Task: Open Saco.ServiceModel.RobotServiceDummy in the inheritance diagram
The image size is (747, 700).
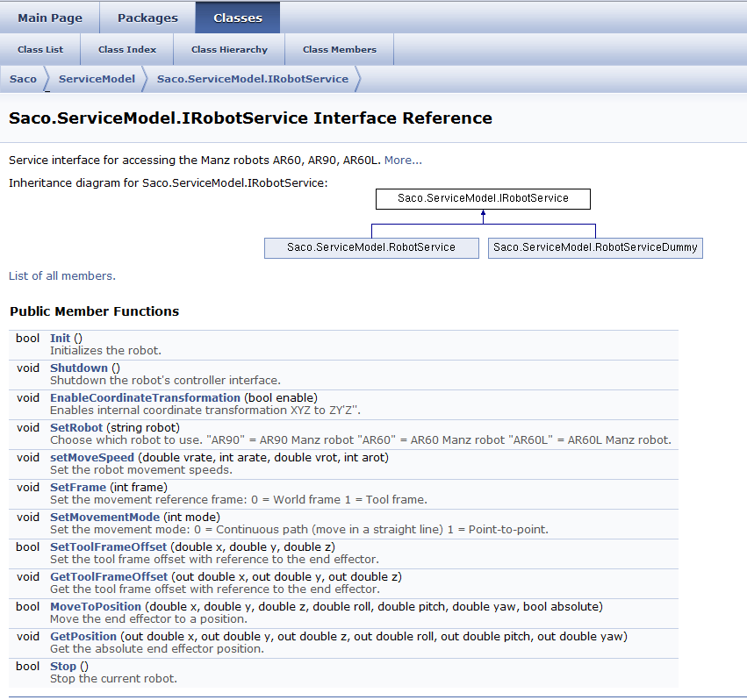Action: (595, 247)
